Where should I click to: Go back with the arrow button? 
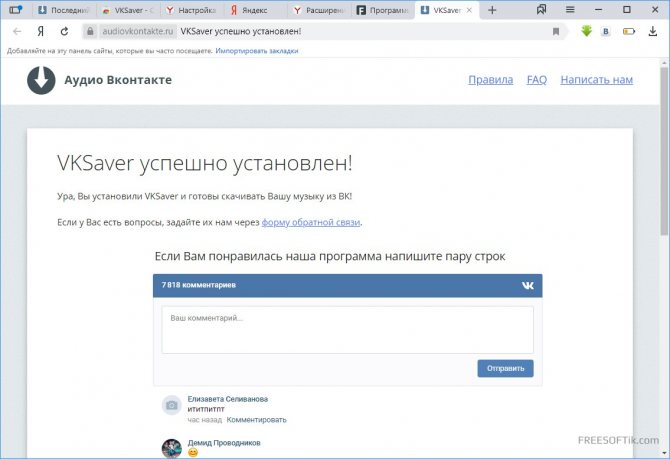click(17, 31)
